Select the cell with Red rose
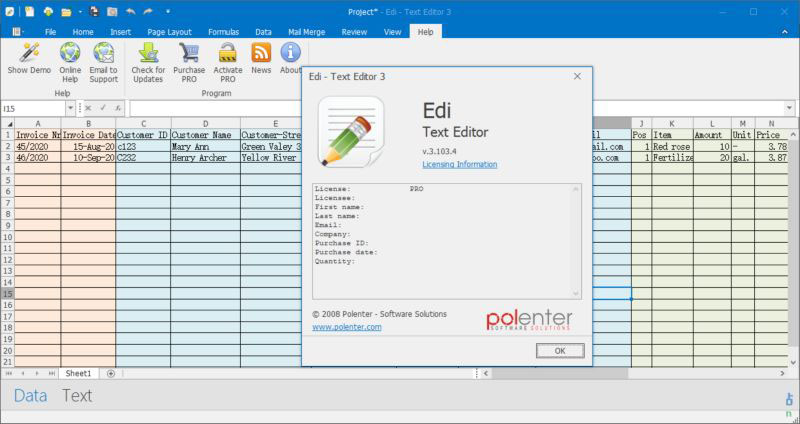 [672, 146]
